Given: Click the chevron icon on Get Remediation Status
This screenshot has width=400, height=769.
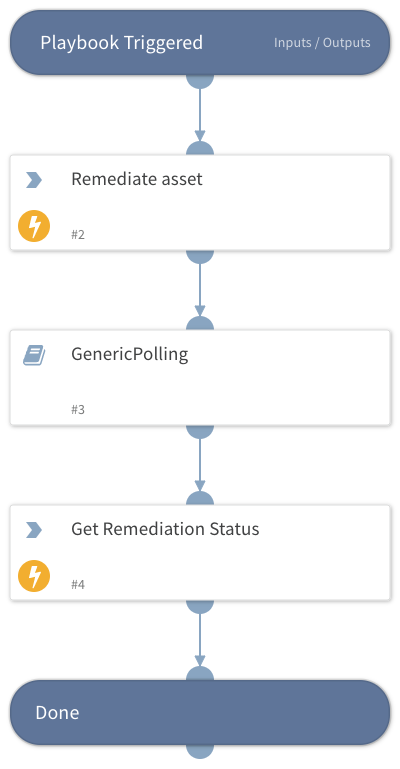Looking at the screenshot, I should (34, 530).
